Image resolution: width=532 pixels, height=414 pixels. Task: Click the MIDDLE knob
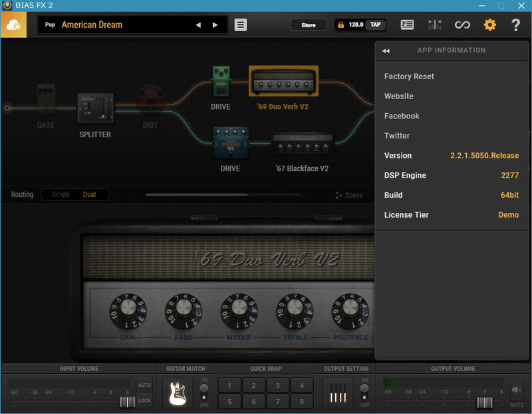tap(239, 311)
